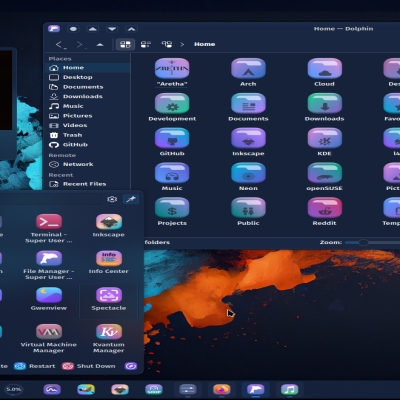Click the breadcrumb chevron before Home

tap(182, 44)
